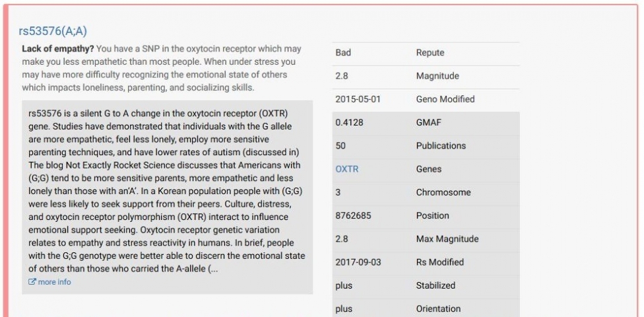This screenshot has height=317, width=644.
Task: Click the Rs Modified date 2017-09-03
Action: [358, 262]
